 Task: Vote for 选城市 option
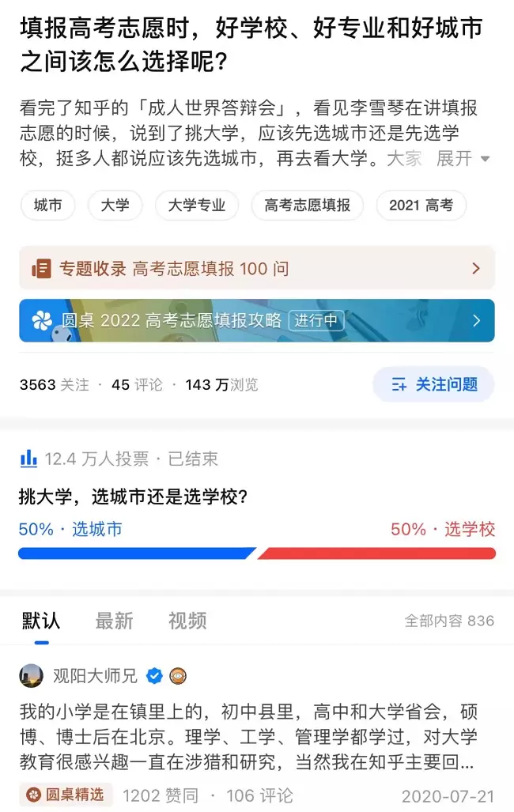pos(71,529)
